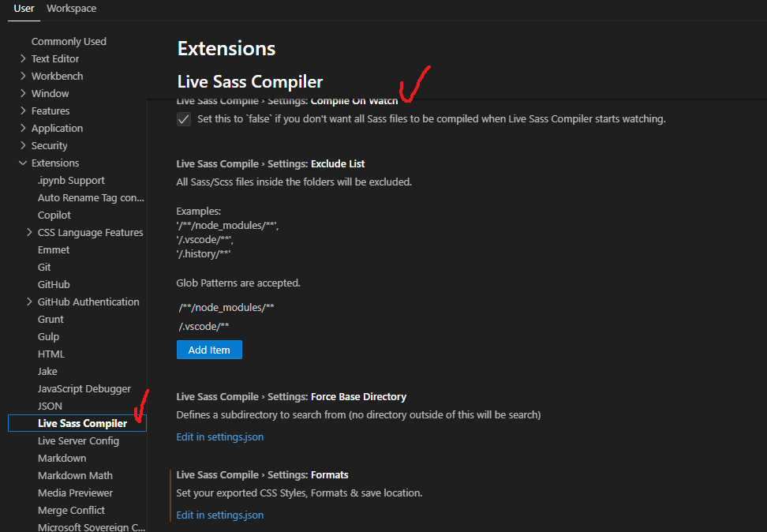Open Auto Rename Tag settings

click(x=91, y=198)
